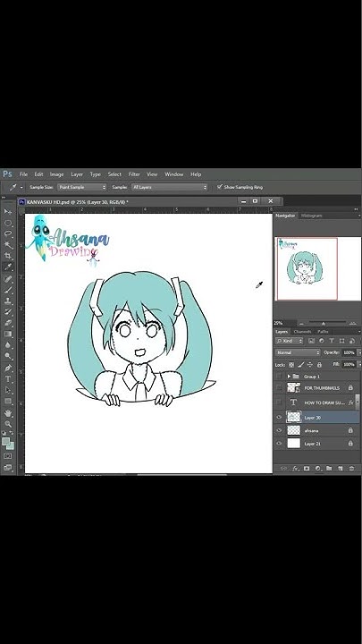Create new fill or adjustment layer
362x644 pixels.
[x=318, y=468]
